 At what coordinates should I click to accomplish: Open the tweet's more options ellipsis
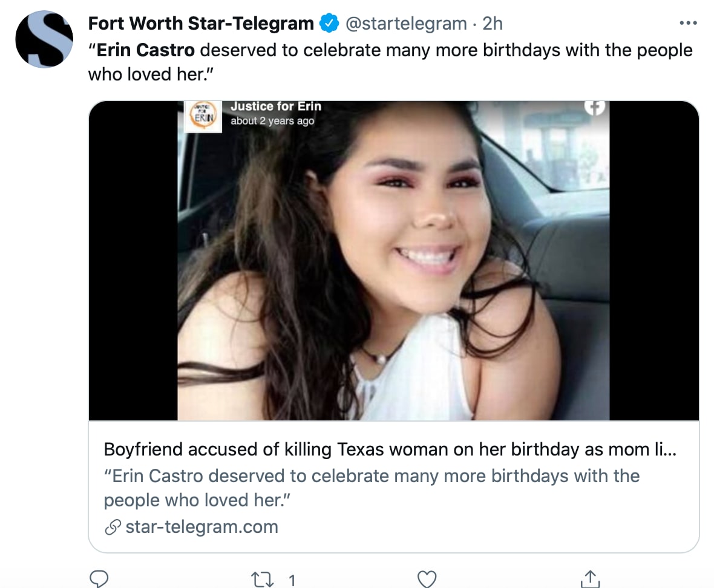[x=689, y=24]
